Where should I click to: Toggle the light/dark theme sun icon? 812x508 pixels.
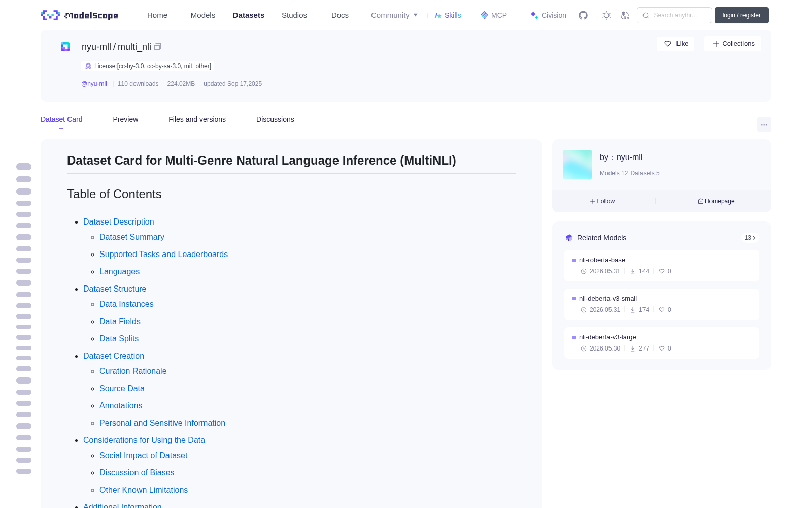[x=606, y=15]
